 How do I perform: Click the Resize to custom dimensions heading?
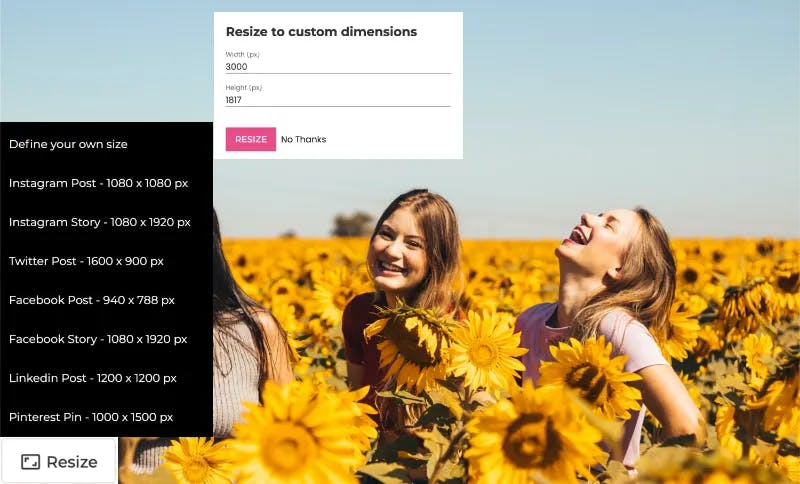pyautogui.click(x=321, y=32)
